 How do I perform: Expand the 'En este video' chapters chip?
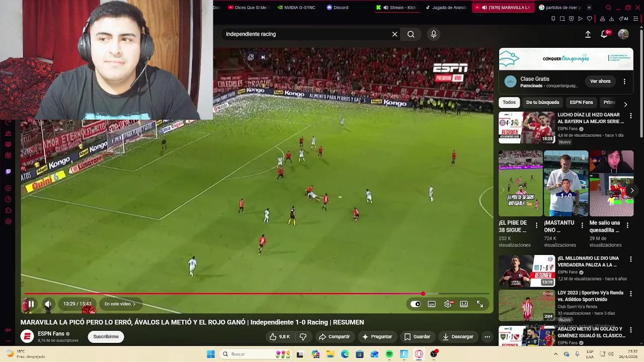[x=120, y=304]
